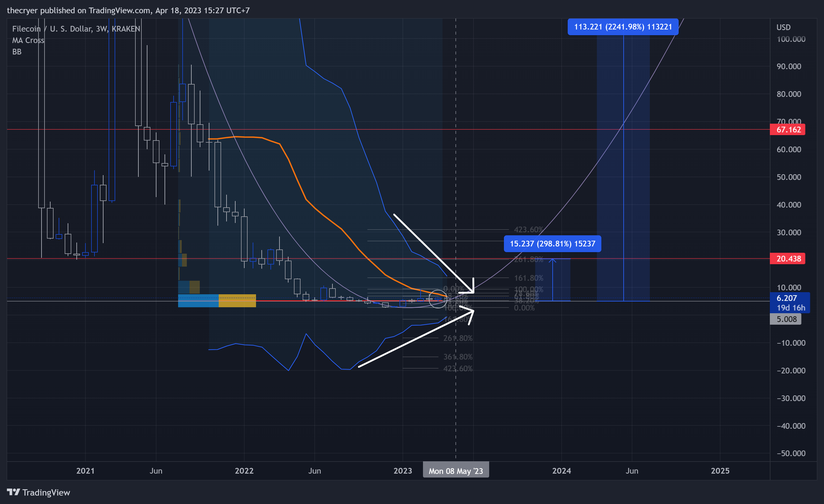Click the 423.60% upper Fibonacci level label
The image size is (824, 504).
[x=528, y=230]
